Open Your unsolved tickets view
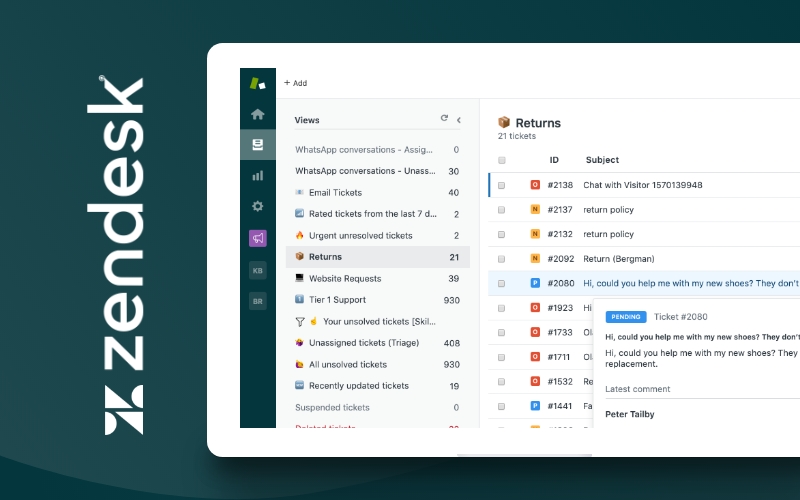 click(379, 321)
